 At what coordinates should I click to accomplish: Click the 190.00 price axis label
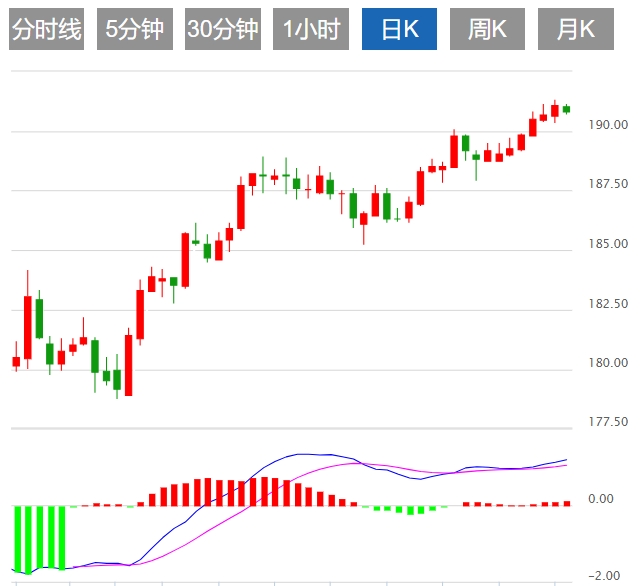[609, 126]
